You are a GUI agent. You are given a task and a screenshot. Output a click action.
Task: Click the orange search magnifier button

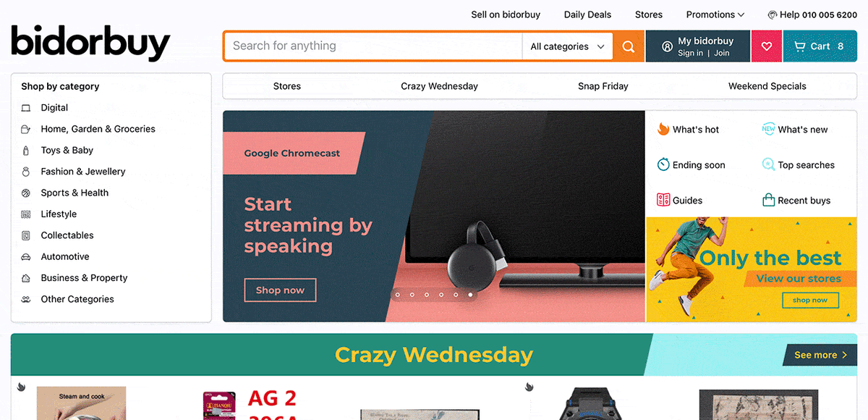click(x=629, y=46)
